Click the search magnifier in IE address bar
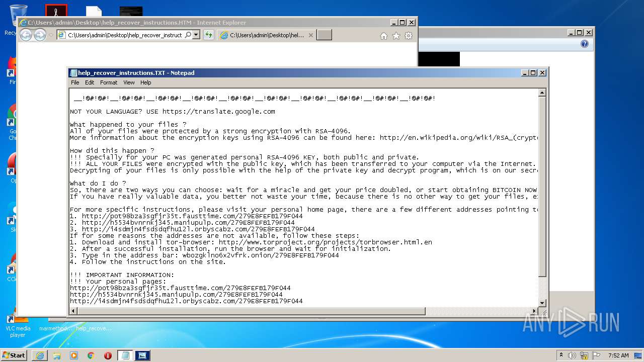Viewport: 644px width, 362px height. pyautogui.click(x=188, y=35)
